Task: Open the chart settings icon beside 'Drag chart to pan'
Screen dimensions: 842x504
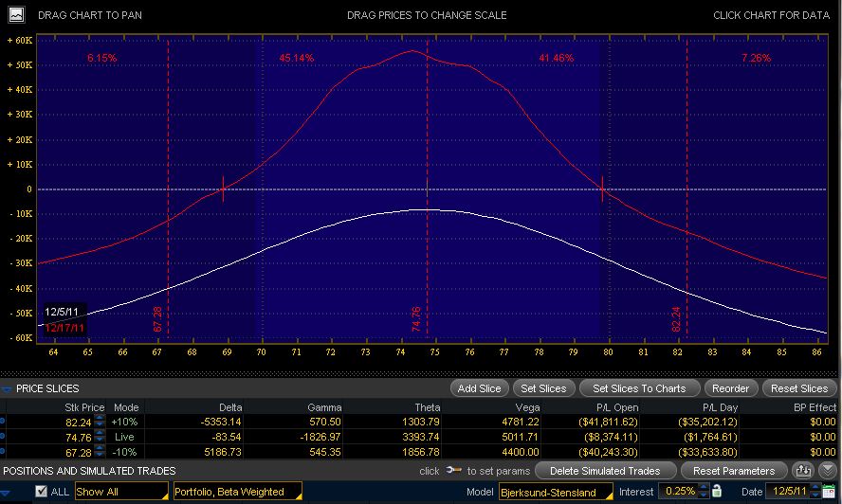Action: (x=17, y=14)
